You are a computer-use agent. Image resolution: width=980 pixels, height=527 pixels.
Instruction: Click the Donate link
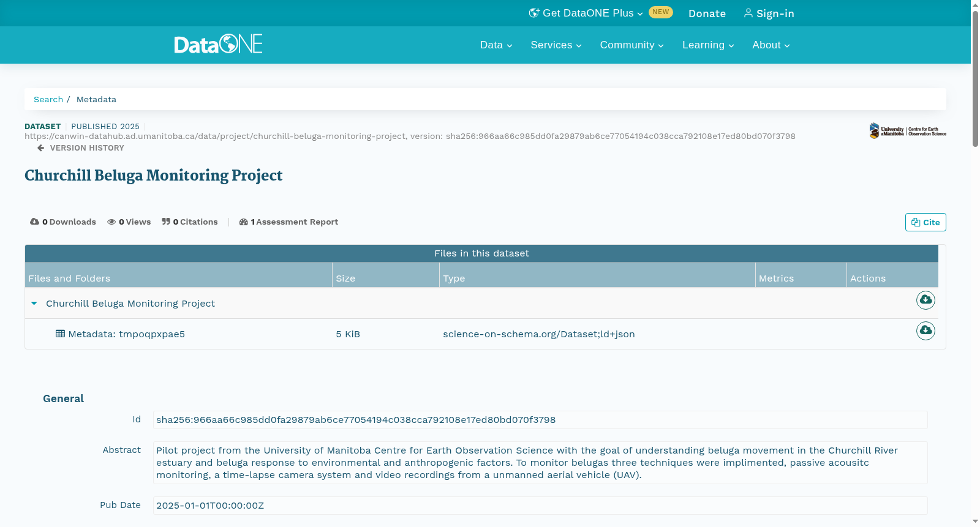707,13
